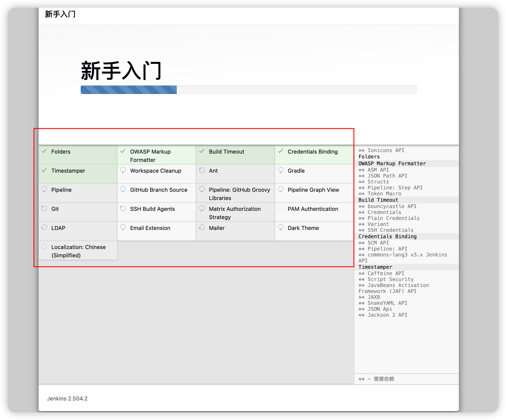
Task: Click the empty circle beside Localization: Chinese
Action: (x=44, y=246)
